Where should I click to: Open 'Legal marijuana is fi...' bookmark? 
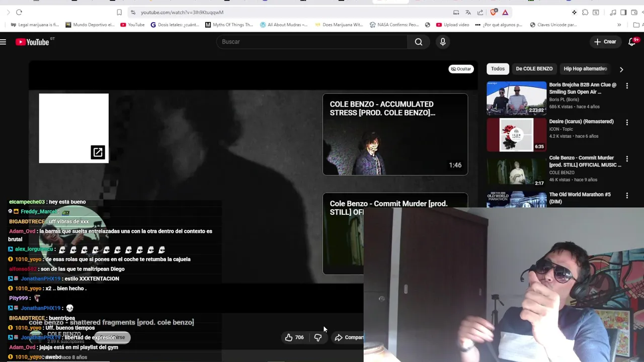pyautogui.click(x=34, y=25)
